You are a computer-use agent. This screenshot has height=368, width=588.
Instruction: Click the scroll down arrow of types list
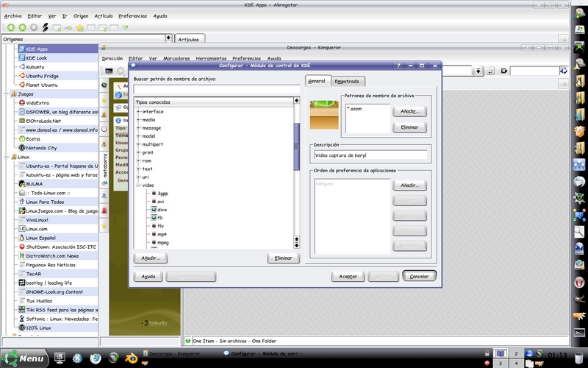[297, 246]
